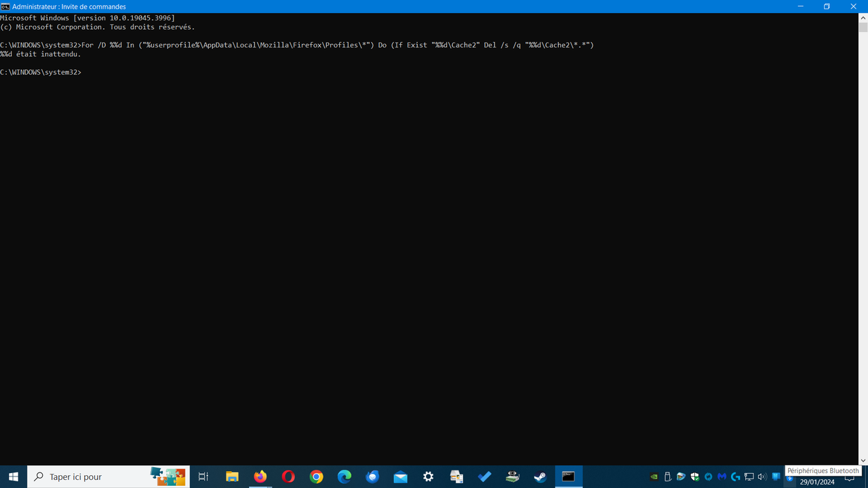Open the volume control slider
This screenshot has height=488, width=868.
pyautogui.click(x=762, y=476)
